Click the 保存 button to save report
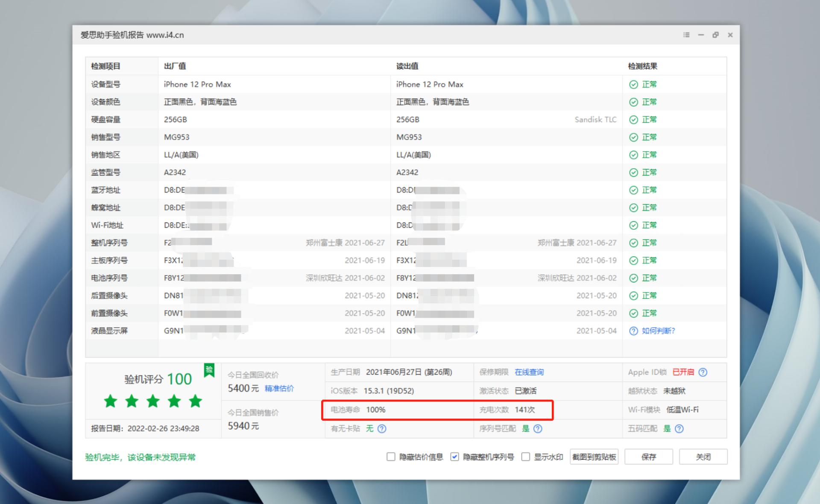820x504 pixels. coord(648,457)
